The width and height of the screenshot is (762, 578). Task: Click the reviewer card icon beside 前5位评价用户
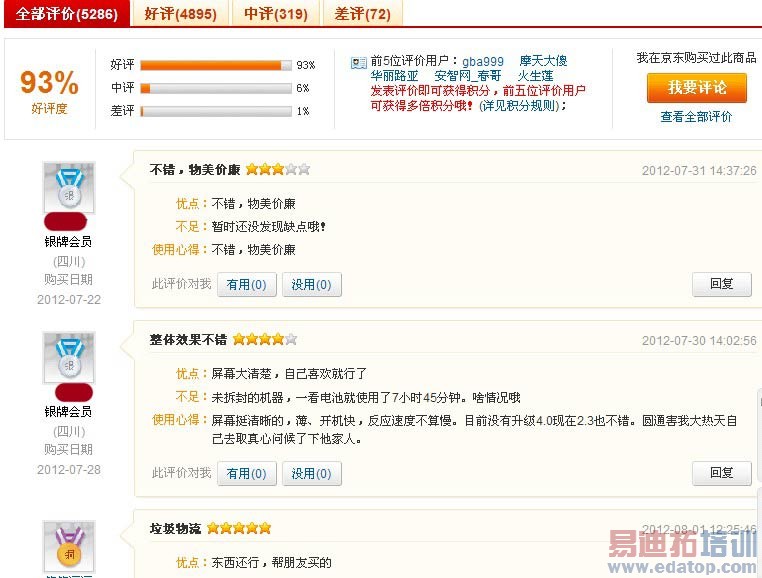[359, 63]
